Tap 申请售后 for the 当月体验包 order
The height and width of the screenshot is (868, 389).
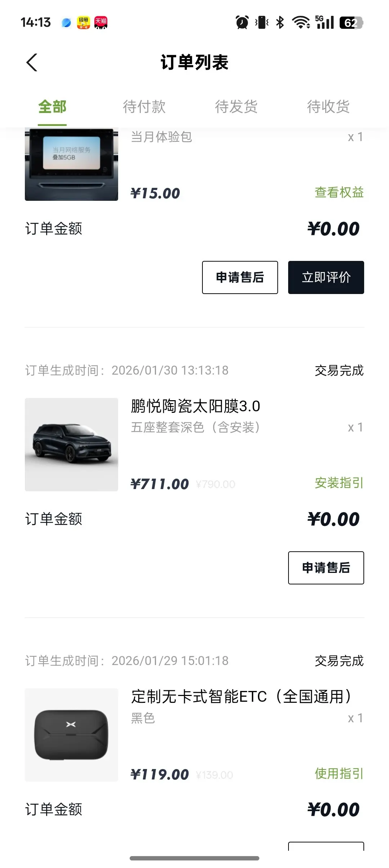(240, 277)
